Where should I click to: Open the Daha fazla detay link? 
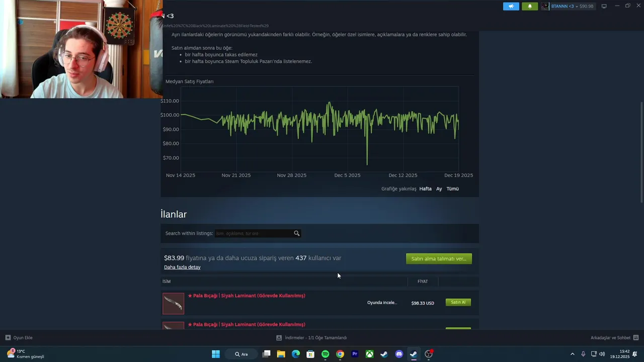[x=182, y=267]
